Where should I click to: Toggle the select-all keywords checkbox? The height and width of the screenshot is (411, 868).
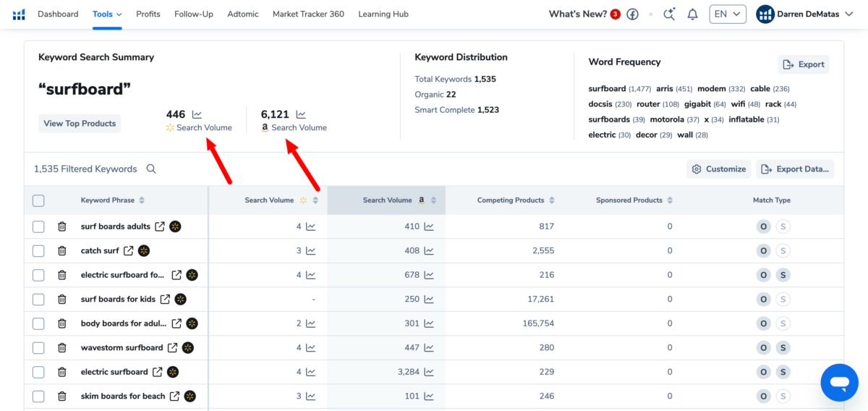[38, 200]
